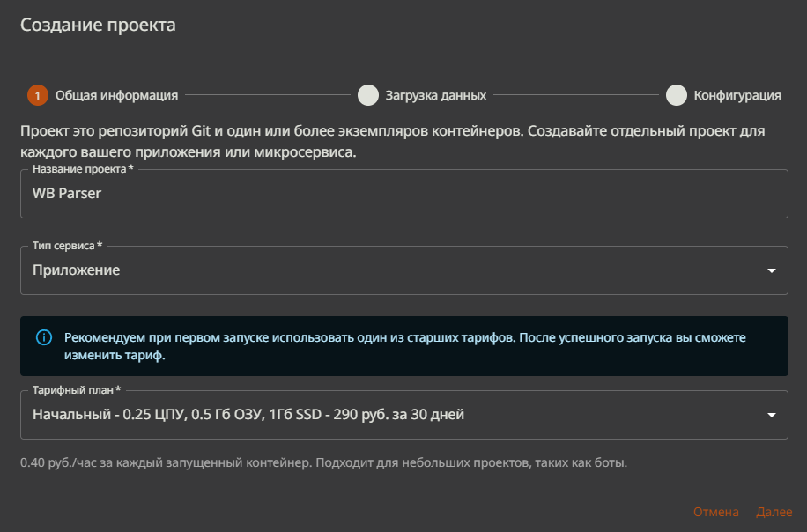Go to the Загрузка данных step
Screen dimensions: 807x532
(434, 95)
